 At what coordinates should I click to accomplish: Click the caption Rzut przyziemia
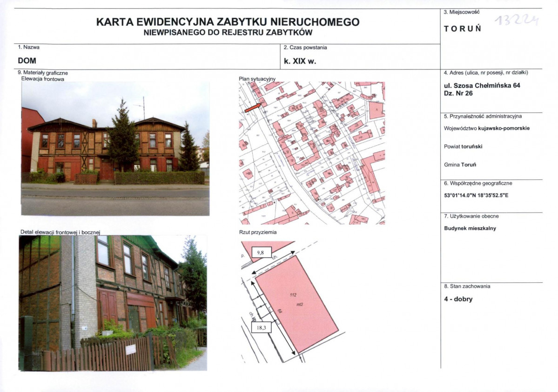click(258, 233)
